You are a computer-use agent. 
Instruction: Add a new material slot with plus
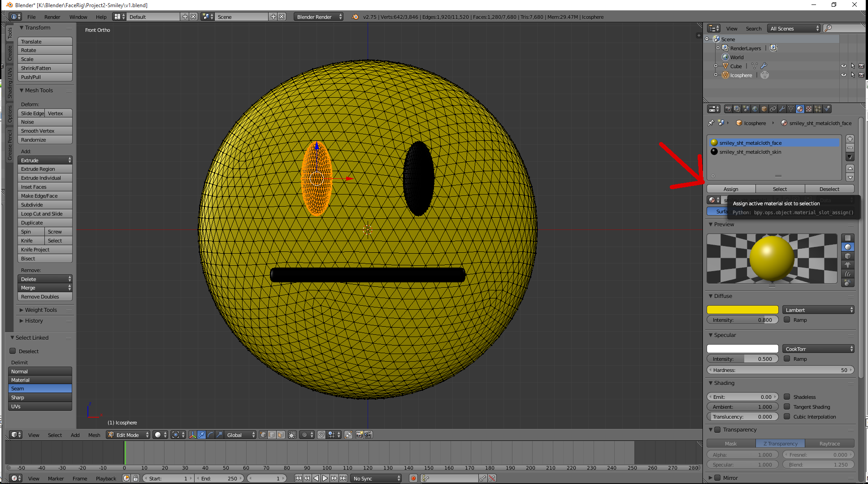point(850,139)
